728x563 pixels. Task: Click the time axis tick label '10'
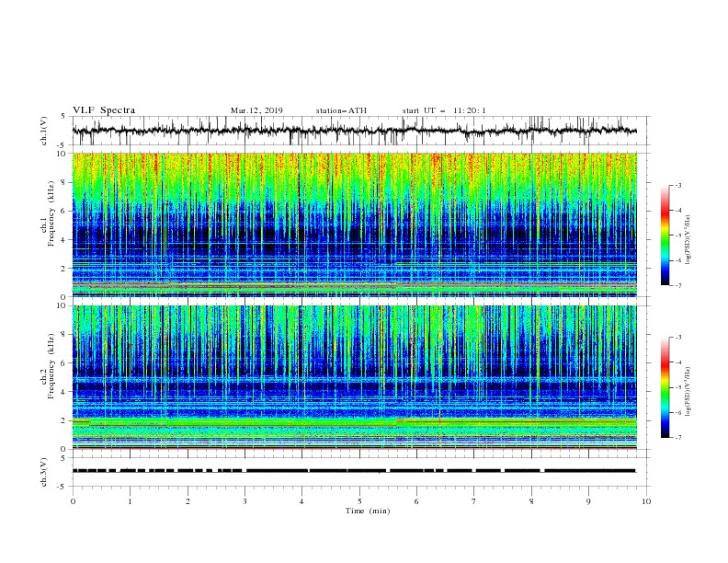(646, 501)
